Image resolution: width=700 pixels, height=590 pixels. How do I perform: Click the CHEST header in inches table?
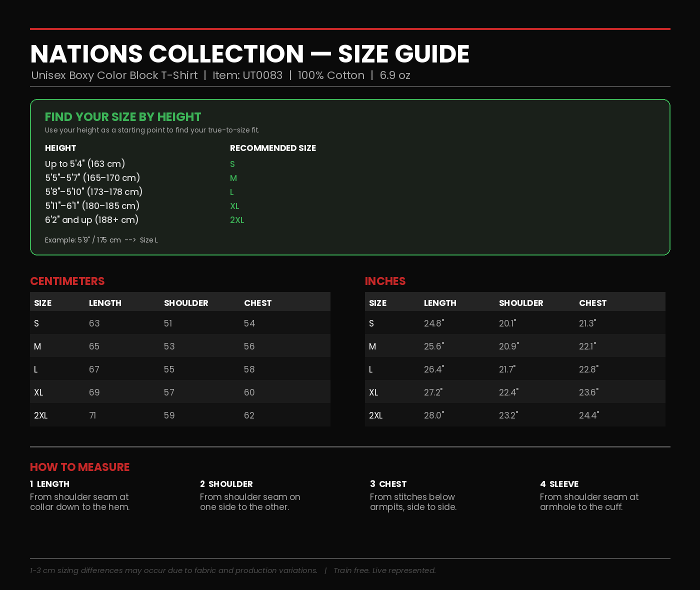(593, 303)
